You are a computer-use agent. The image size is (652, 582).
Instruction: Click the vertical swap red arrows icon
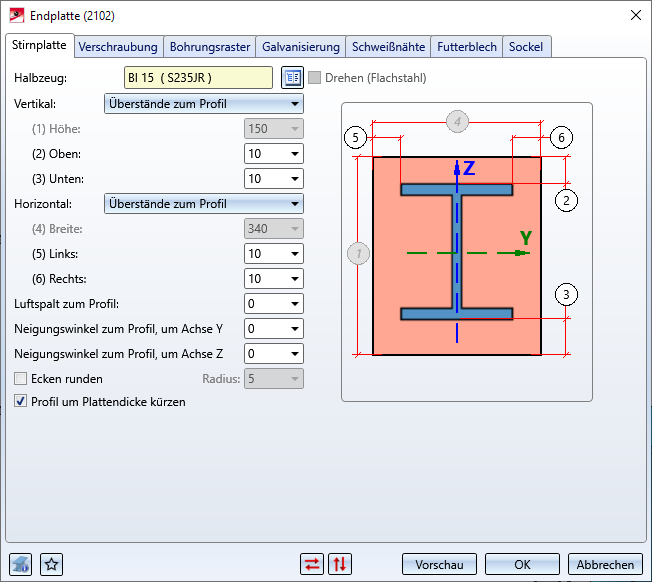[340, 564]
